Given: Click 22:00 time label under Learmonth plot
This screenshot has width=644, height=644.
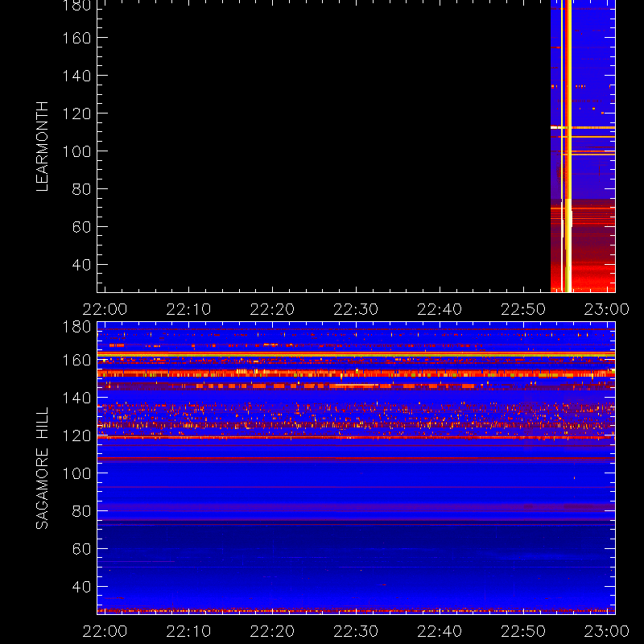Looking at the screenshot, I should point(105,309).
